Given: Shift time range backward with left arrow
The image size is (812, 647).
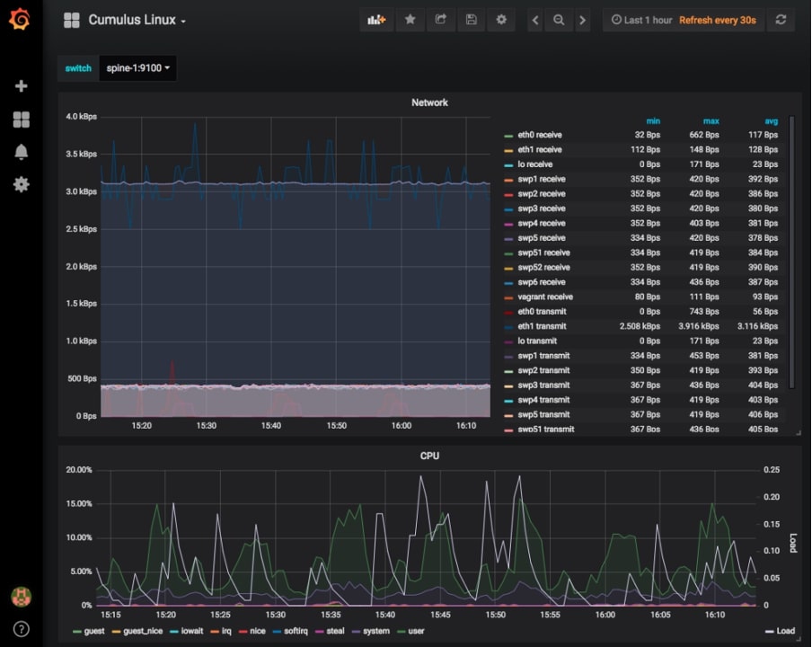Looking at the screenshot, I should coord(535,20).
